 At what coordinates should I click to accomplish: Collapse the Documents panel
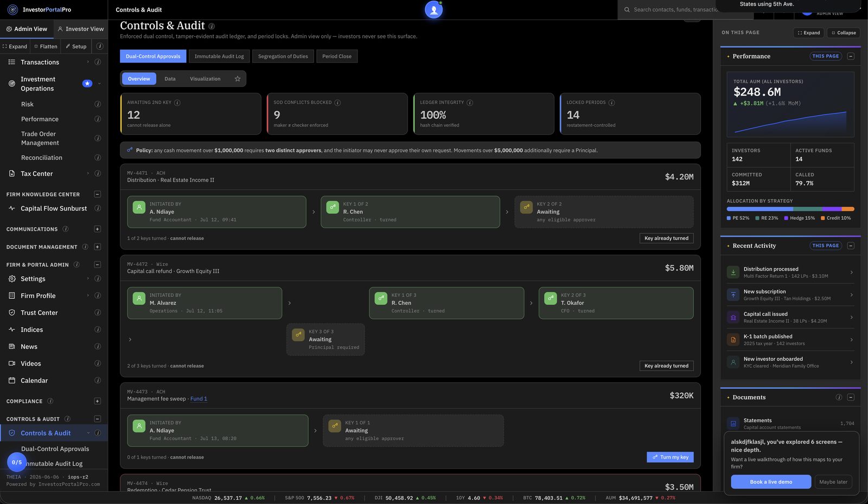pos(851,398)
